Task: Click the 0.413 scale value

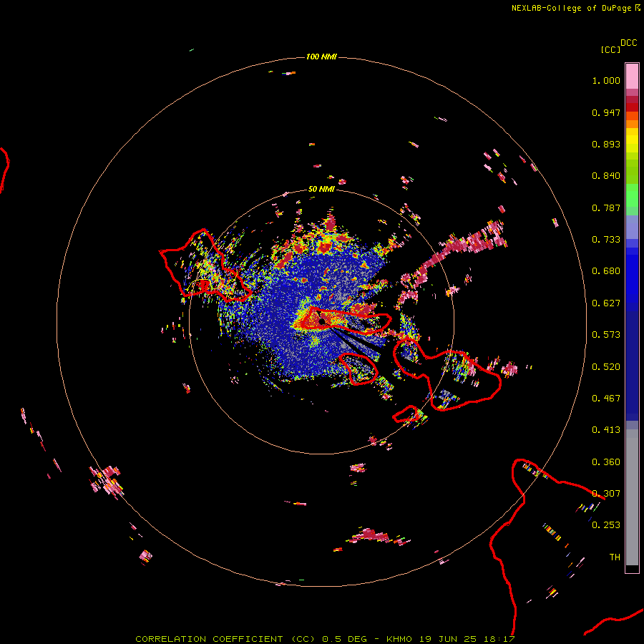Action: (606, 430)
